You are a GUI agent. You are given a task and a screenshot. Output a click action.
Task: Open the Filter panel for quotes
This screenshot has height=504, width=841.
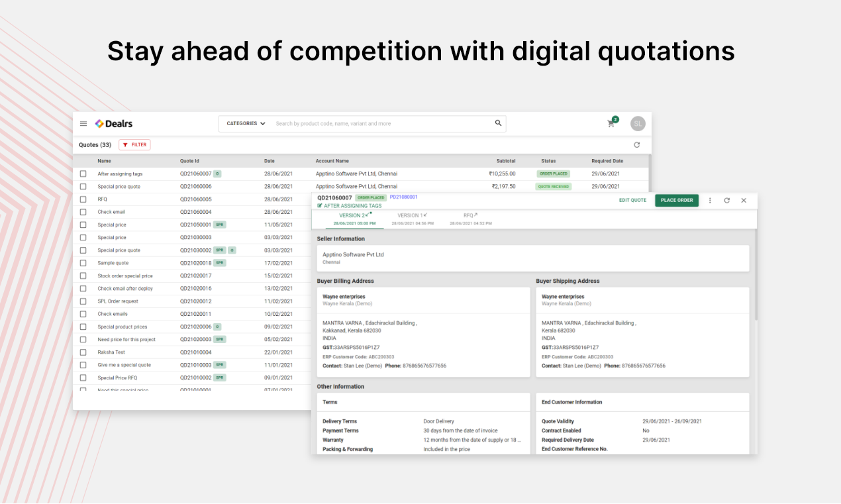pos(134,144)
